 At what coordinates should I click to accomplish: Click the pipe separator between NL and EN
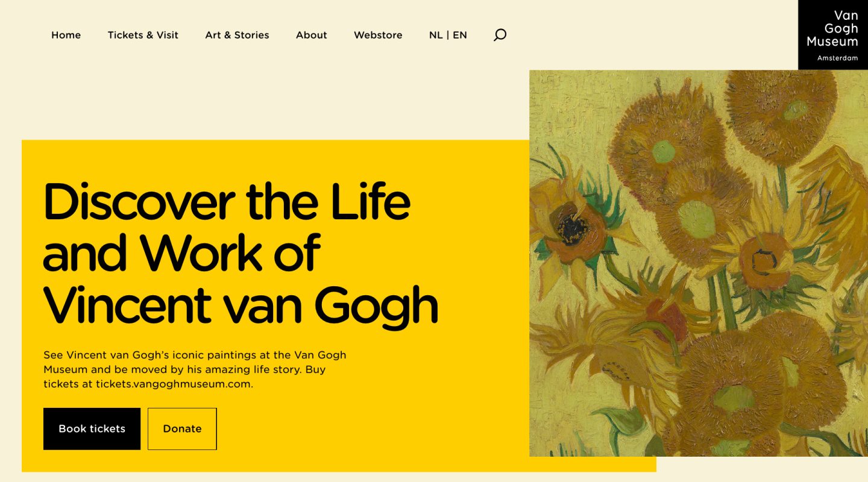pyautogui.click(x=448, y=35)
